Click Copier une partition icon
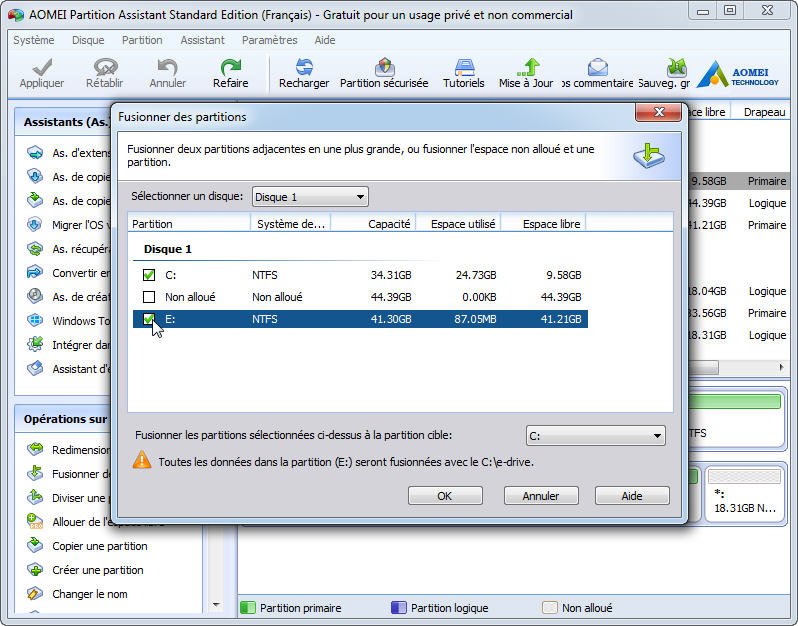 coord(35,545)
